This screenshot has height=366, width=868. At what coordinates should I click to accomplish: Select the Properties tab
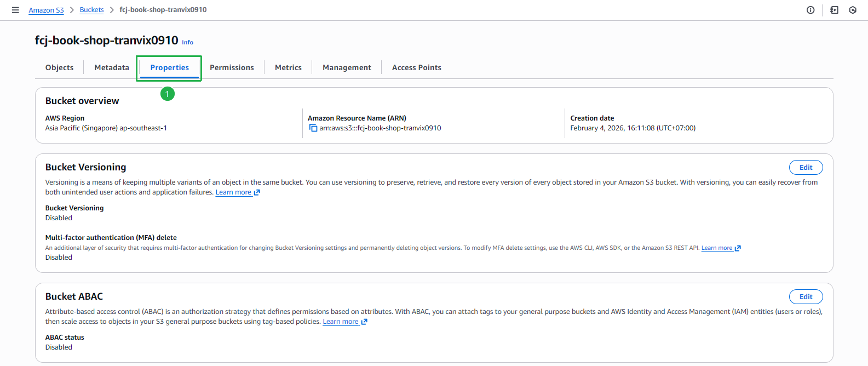(169, 67)
